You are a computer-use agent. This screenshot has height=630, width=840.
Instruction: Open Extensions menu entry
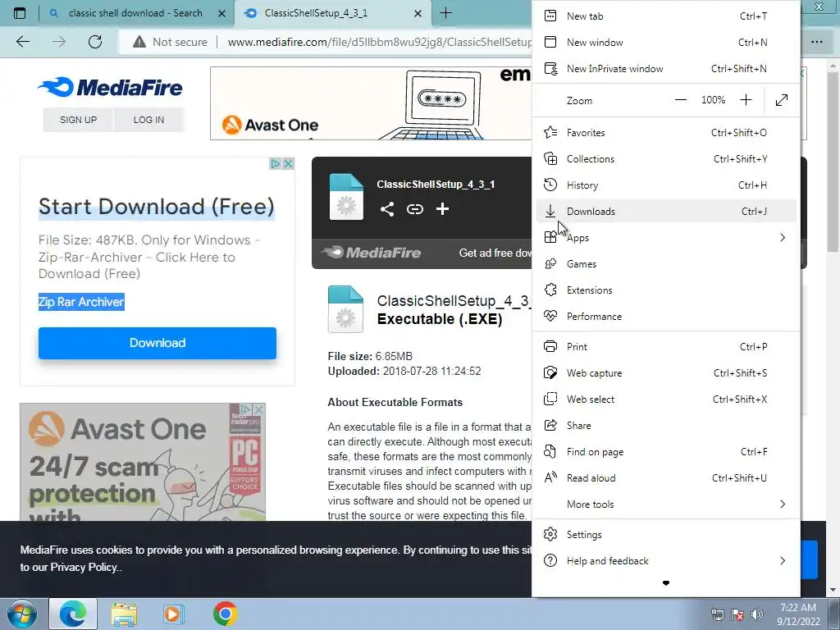click(666, 290)
